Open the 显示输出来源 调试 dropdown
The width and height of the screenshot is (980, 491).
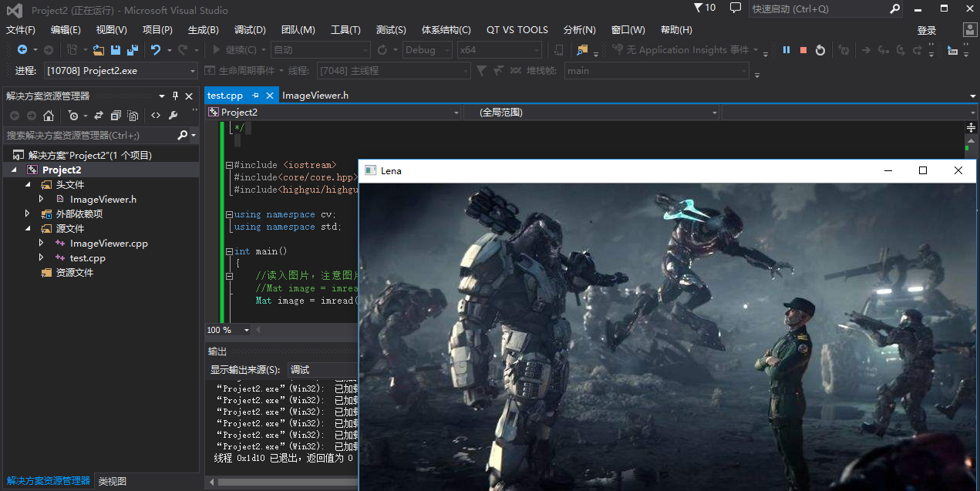pos(322,370)
